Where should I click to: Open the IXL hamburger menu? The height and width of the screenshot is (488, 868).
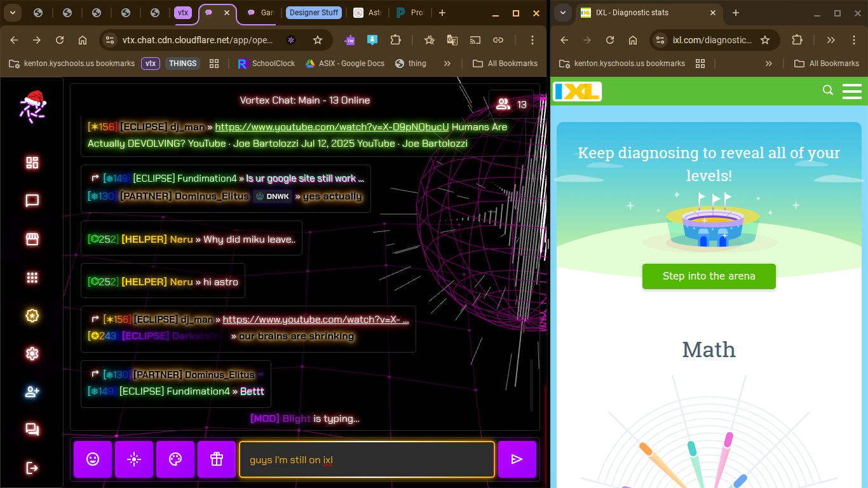pos(851,91)
